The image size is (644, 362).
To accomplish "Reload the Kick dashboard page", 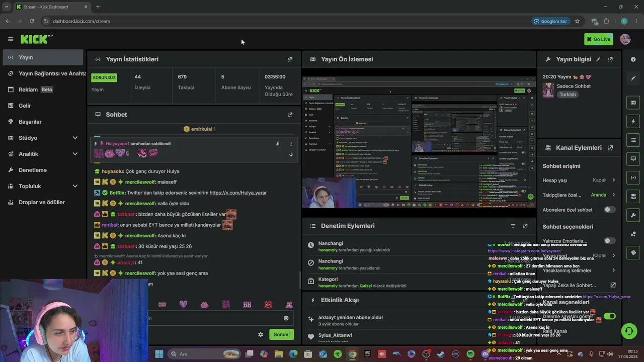I will [32, 21].
